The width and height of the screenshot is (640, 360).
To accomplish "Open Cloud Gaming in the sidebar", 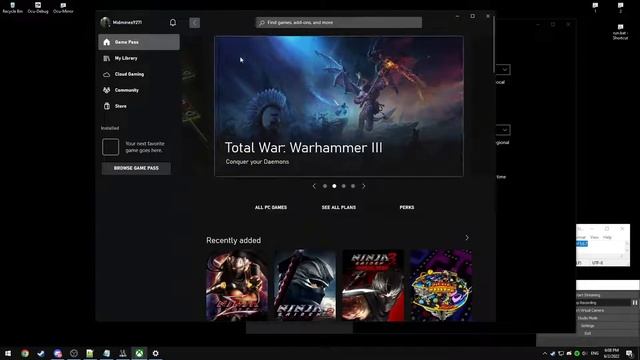I will click(x=139, y=74).
